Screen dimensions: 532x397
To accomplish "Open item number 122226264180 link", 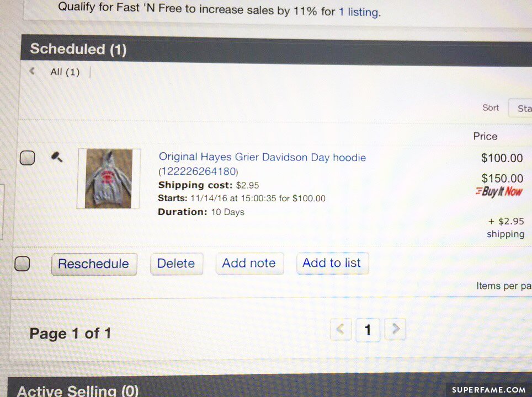I will click(199, 171).
